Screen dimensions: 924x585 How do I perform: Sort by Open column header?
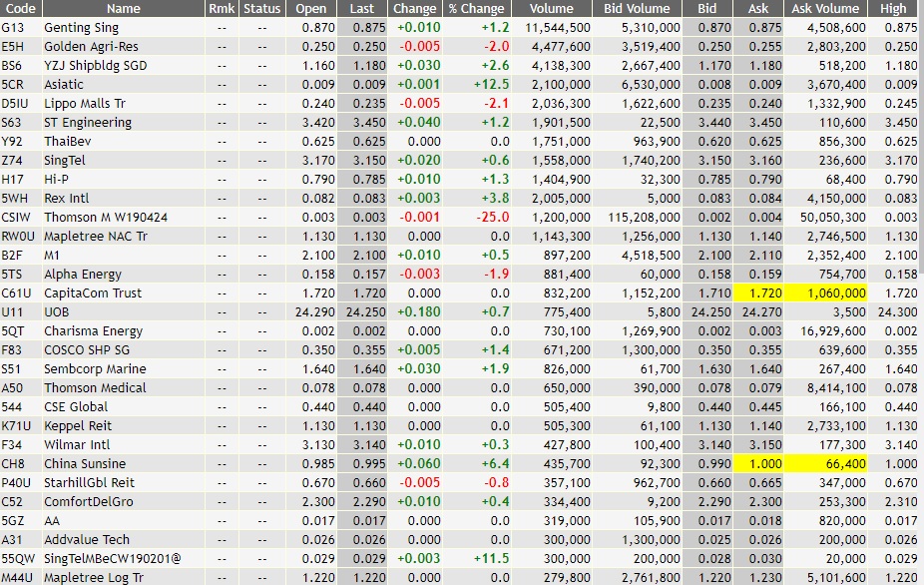(x=311, y=8)
